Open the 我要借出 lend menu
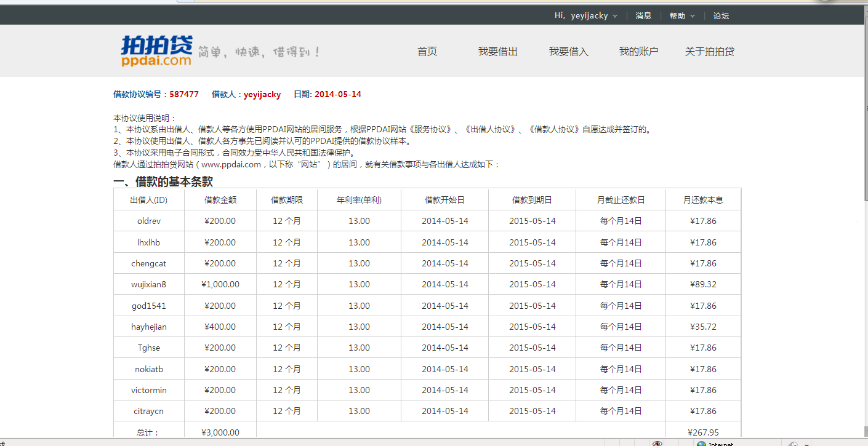This screenshot has width=868, height=446. pos(497,52)
